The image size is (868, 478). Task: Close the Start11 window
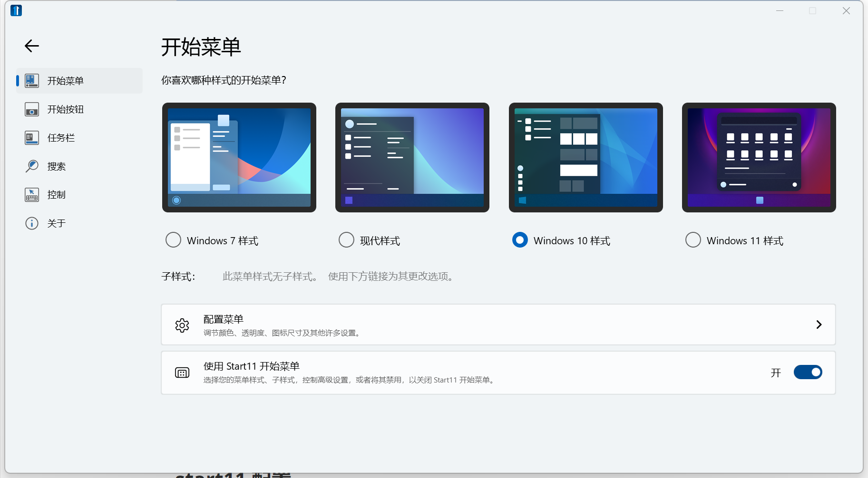tap(846, 10)
